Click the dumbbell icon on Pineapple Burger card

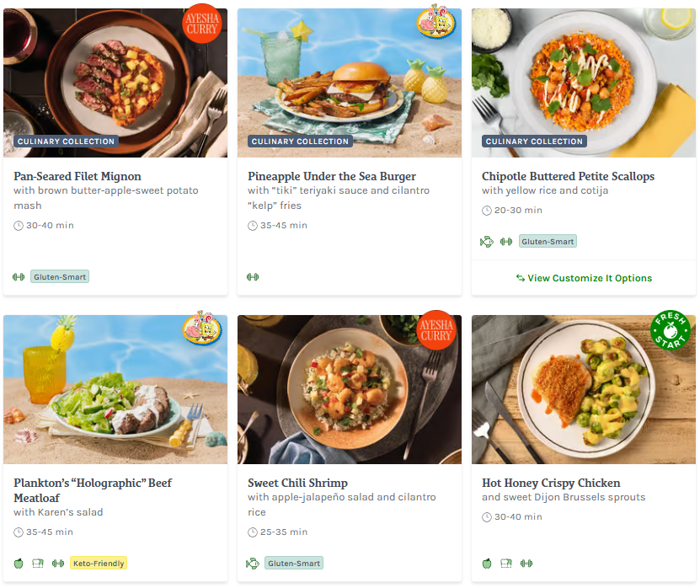pyautogui.click(x=253, y=277)
